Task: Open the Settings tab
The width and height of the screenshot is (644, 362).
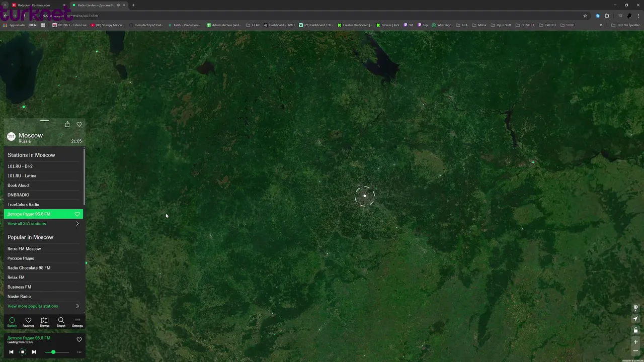Action: tap(77, 322)
